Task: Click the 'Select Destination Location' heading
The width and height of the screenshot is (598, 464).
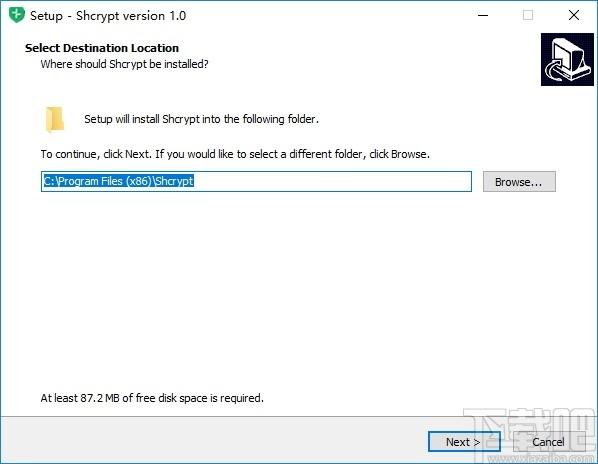Action: (102, 48)
